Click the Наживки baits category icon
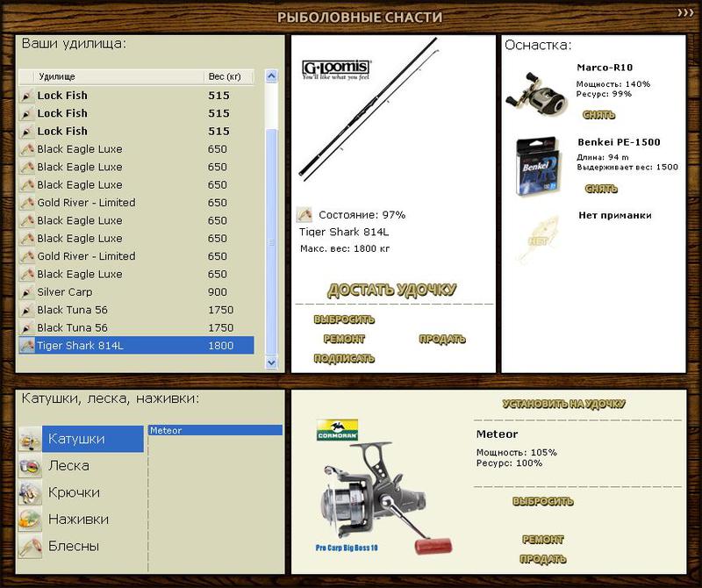Viewport: 702px width, 588px height. coord(30,520)
